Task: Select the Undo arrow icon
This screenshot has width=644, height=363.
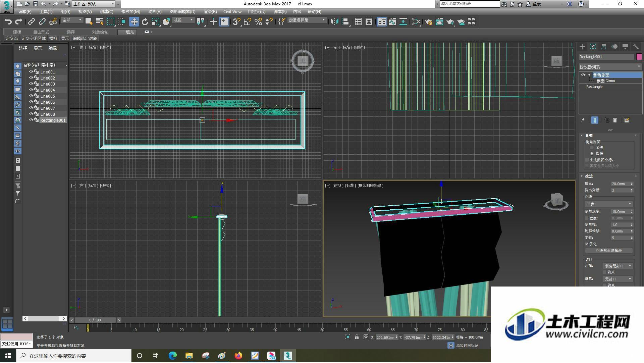Action: coord(8,22)
